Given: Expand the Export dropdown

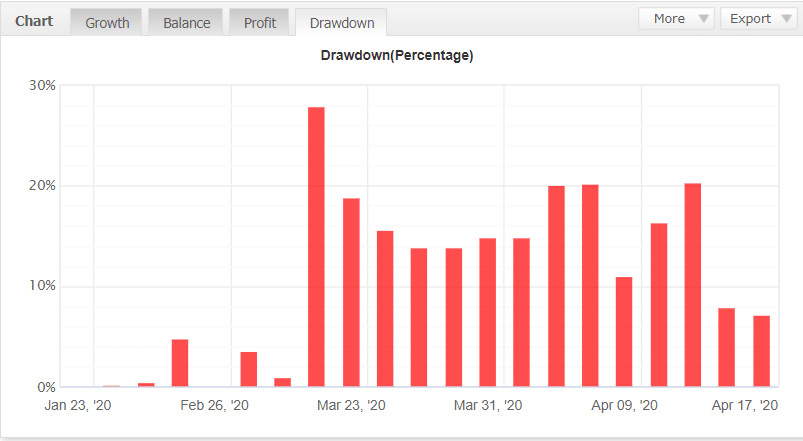Looking at the screenshot, I should click(758, 18).
